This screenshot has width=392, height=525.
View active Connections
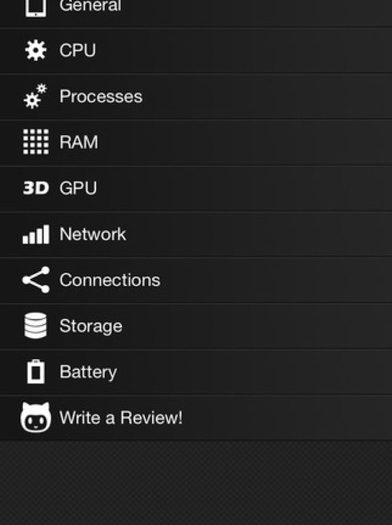point(196,280)
